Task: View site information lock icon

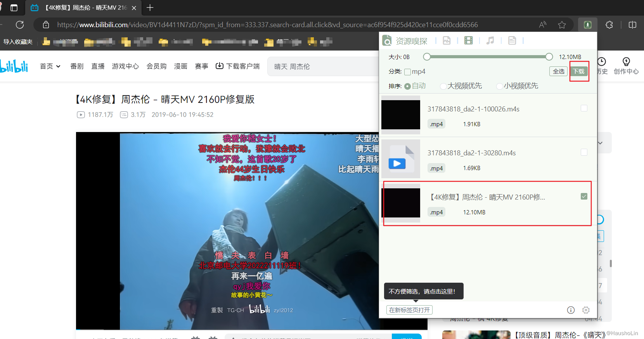Action: (x=46, y=25)
